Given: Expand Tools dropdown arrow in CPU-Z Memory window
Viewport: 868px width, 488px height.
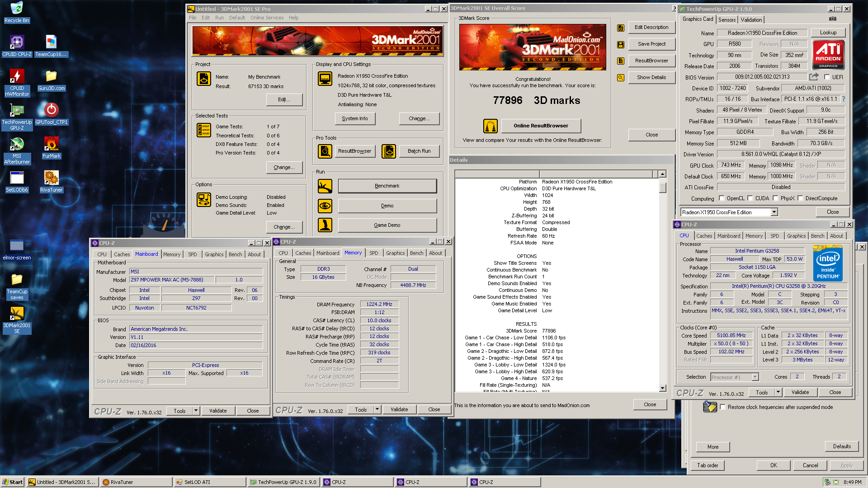Looking at the screenshot, I should 377,410.
